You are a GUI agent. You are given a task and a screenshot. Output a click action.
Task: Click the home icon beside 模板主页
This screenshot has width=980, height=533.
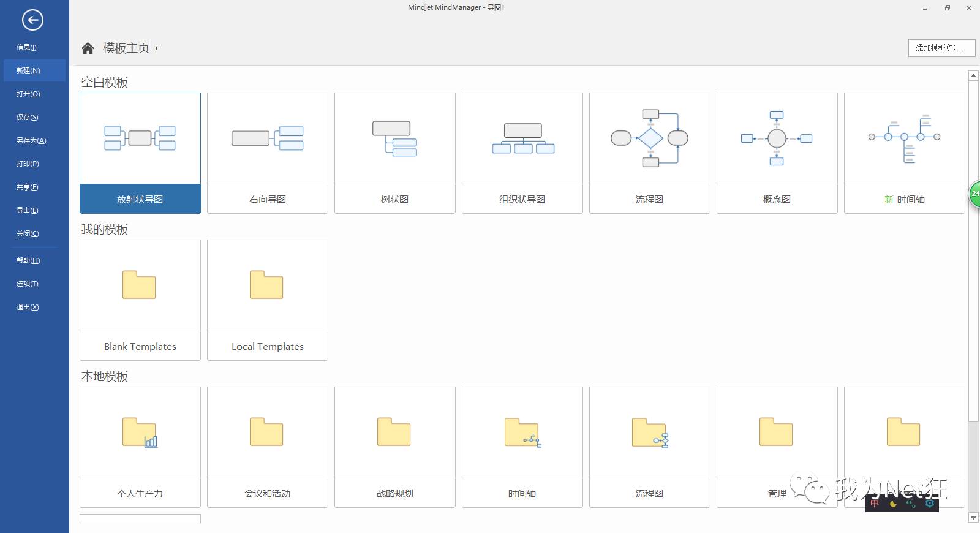pyautogui.click(x=88, y=48)
